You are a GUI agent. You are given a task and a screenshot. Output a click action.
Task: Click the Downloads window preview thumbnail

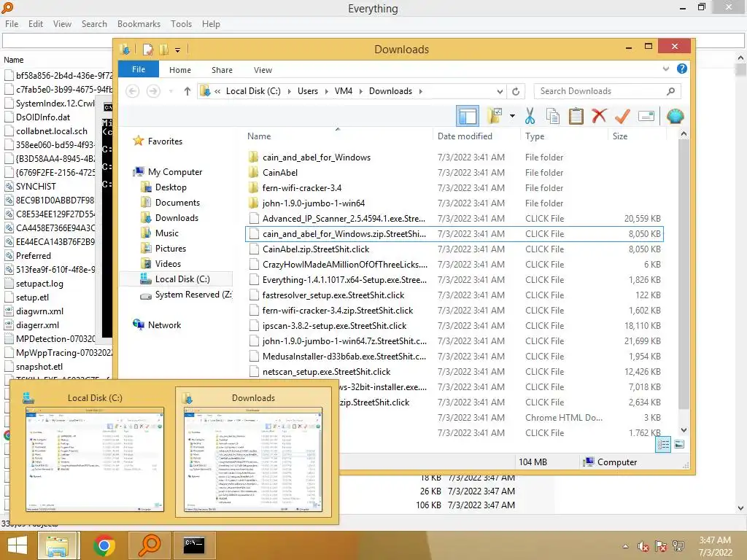tap(253, 459)
